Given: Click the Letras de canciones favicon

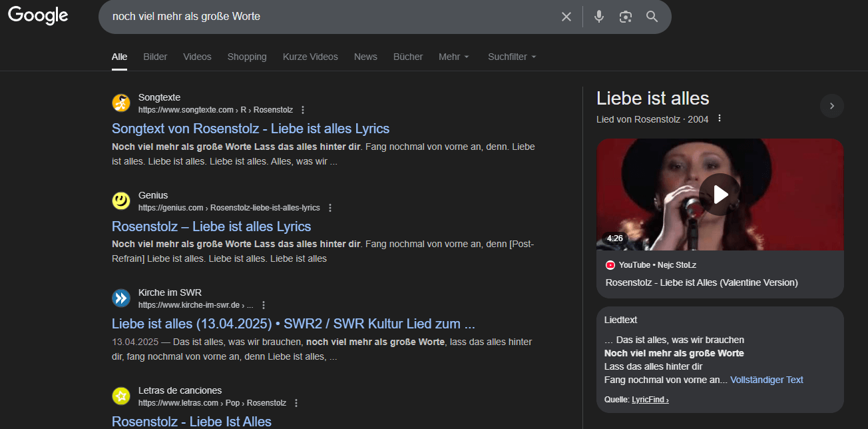Looking at the screenshot, I should (121, 396).
